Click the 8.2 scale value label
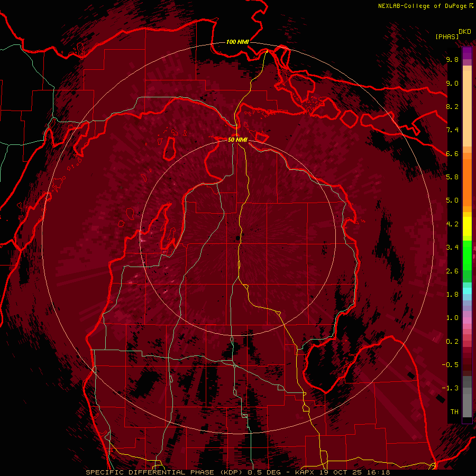 click(452, 106)
